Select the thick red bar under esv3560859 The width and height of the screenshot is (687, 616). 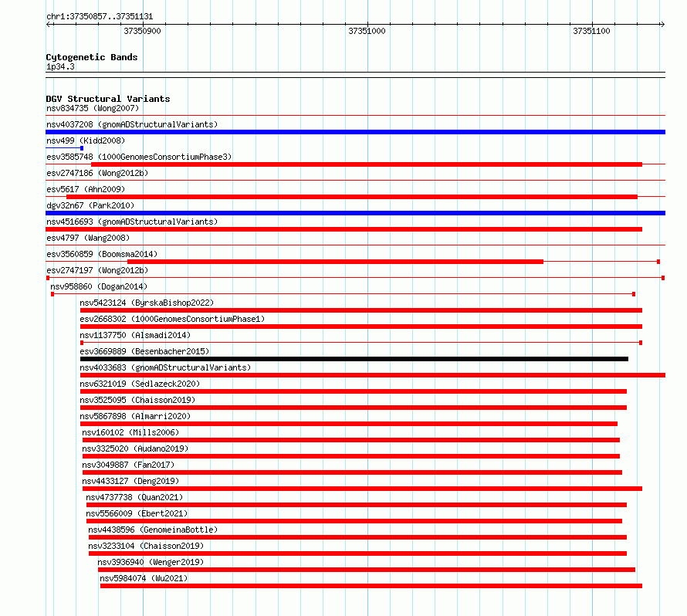(335, 262)
